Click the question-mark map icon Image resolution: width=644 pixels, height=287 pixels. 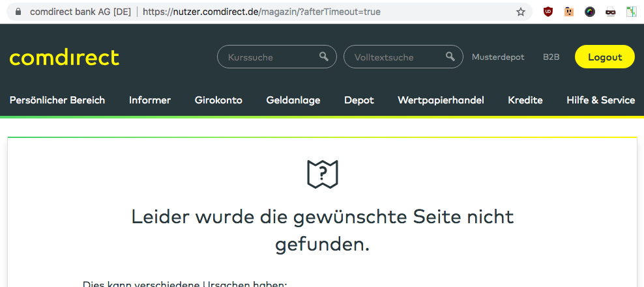(x=323, y=174)
